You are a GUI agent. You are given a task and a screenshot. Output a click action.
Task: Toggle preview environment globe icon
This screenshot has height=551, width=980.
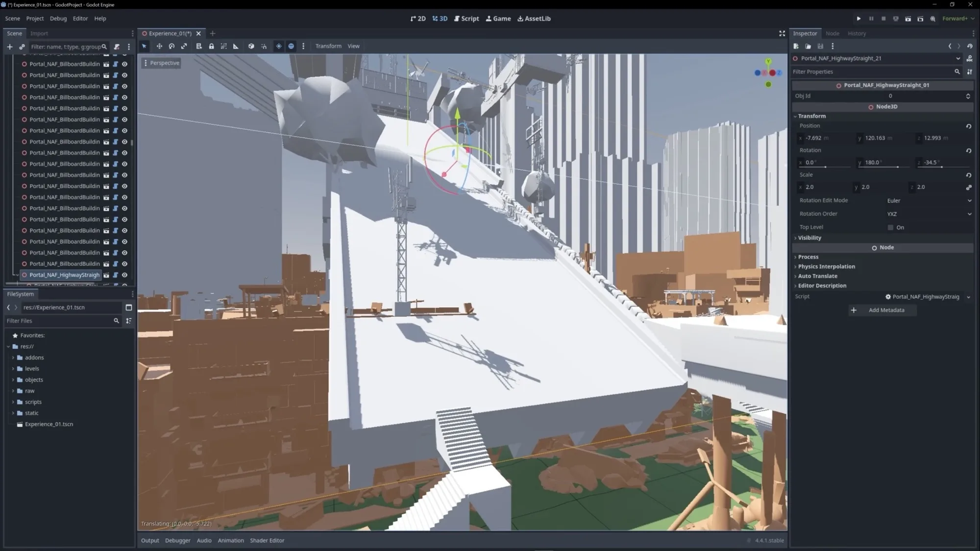click(291, 46)
